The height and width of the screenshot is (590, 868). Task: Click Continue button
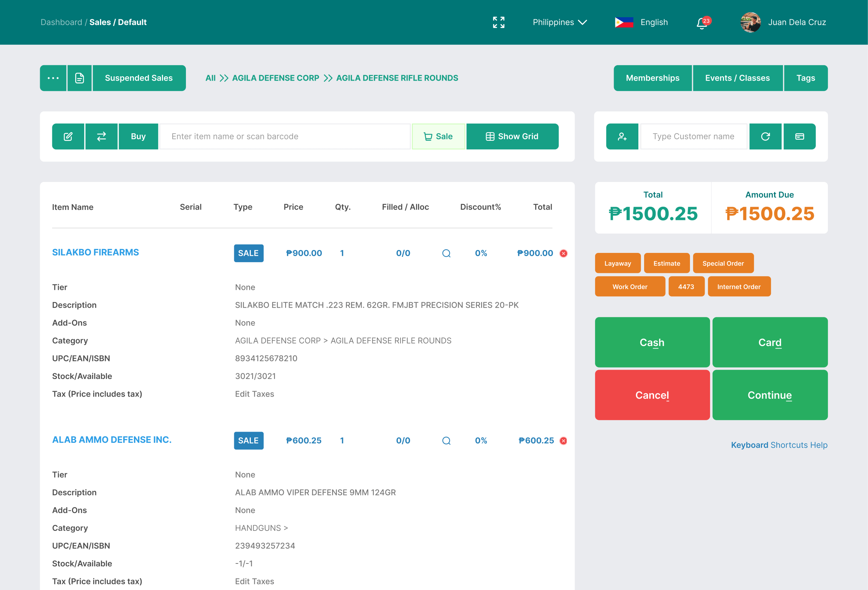click(770, 395)
